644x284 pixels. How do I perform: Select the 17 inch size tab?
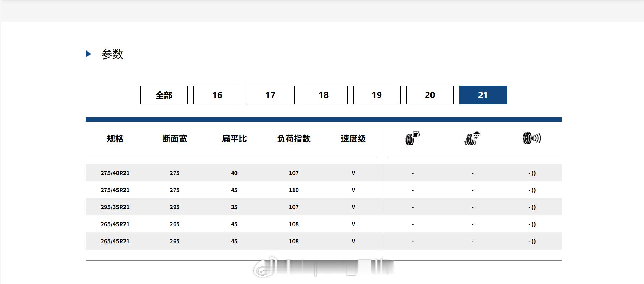tap(271, 95)
